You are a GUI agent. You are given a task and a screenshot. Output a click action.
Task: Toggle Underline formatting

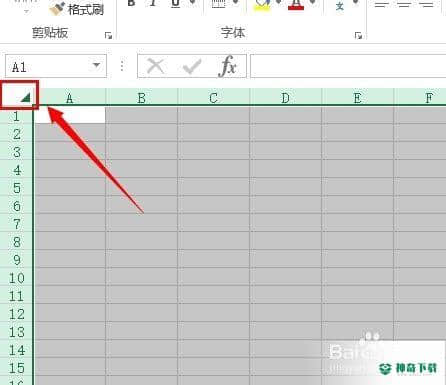(175, 4)
